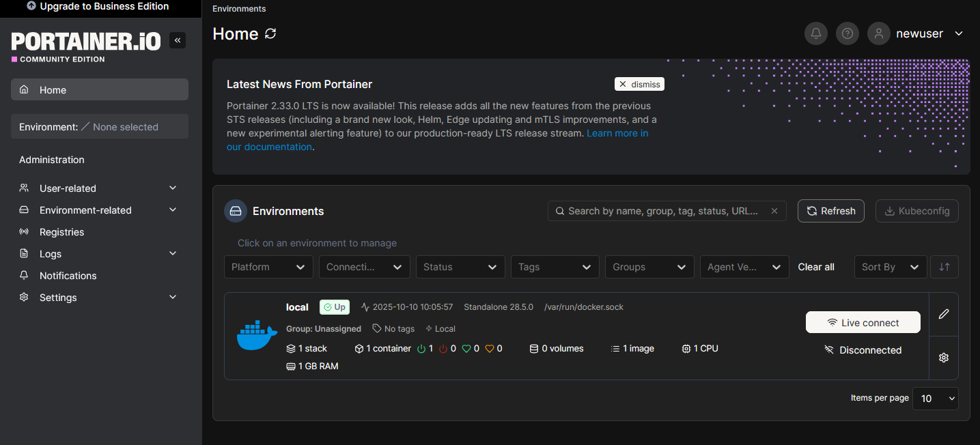This screenshot has width=980, height=445.
Task: Open the Items per page dropdown
Action: pos(935,399)
